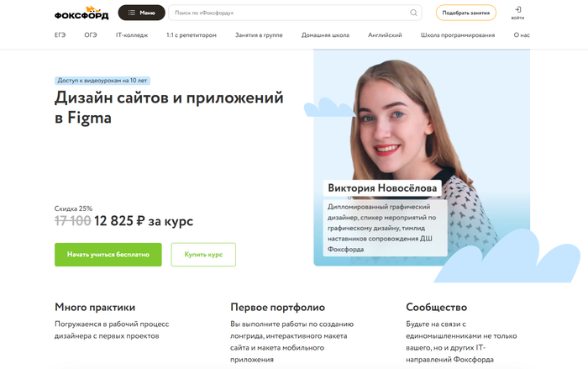Go to IT-колледж section
The width and height of the screenshot is (588, 369).
click(x=132, y=35)
